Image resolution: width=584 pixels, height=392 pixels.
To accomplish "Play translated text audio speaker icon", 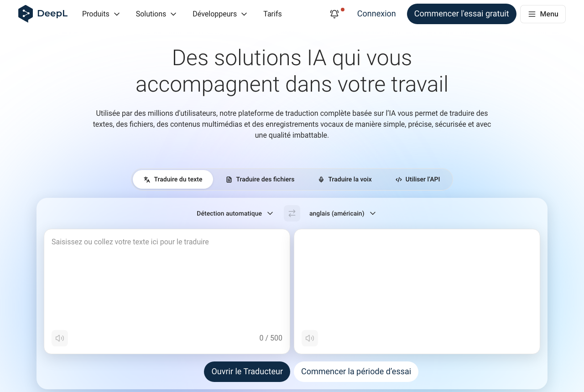I will [x=310, y=338].
